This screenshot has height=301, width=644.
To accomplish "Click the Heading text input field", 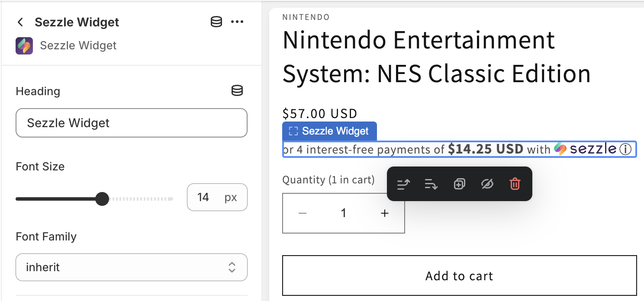I will tap(132, 123).
